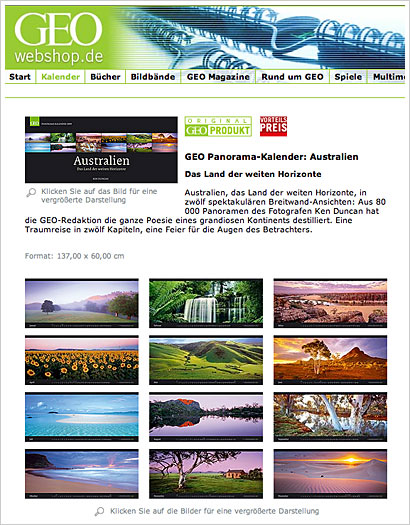Enlarge the outback mountain sunset thumbnail

pos(330,360)
